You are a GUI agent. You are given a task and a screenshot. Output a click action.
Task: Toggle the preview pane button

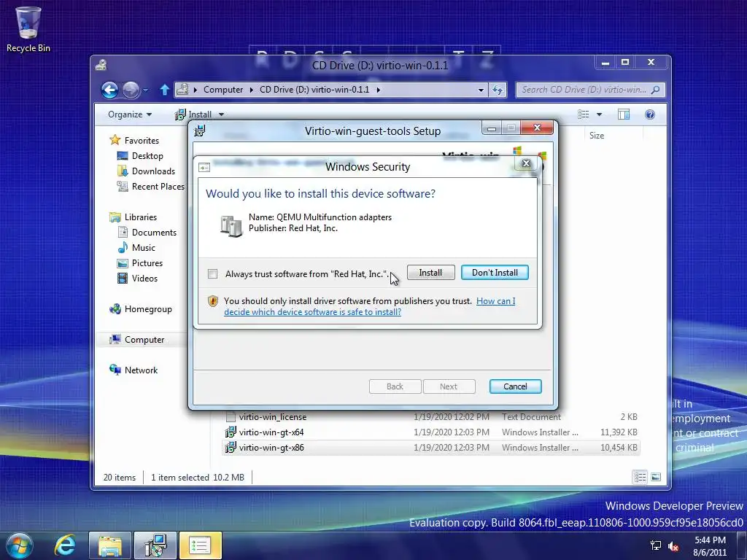point(624,114)
